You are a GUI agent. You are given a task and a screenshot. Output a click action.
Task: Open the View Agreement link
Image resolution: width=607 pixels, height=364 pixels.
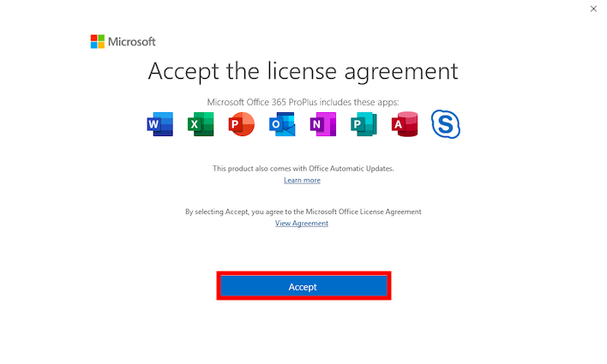(302, 224)
